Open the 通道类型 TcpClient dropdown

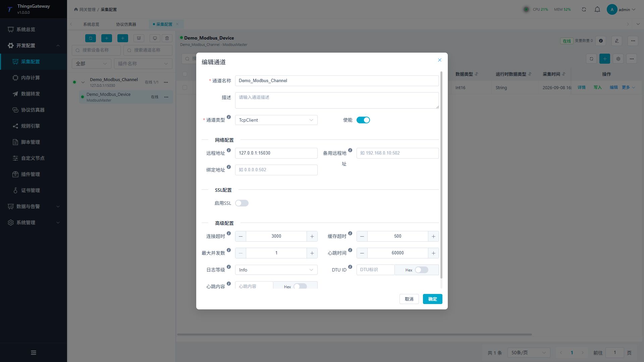coord(276,120)
